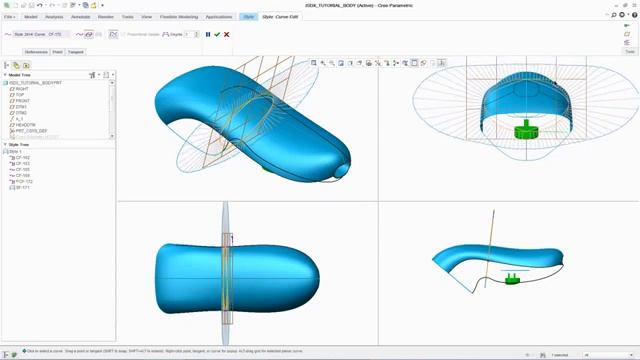Click the Save icon in quick access toolbar

click(31, 5)
